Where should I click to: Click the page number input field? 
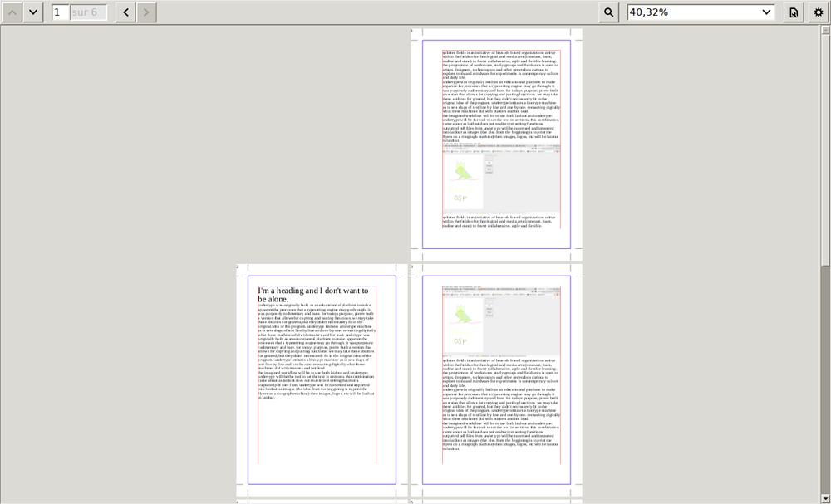point(60,12)
